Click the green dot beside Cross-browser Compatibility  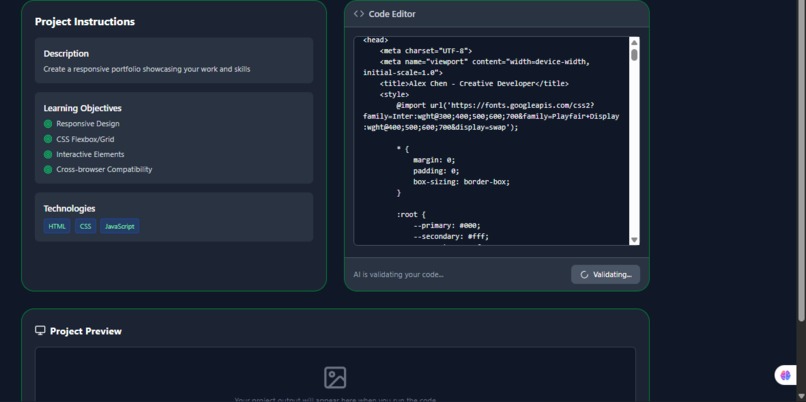point(48,169)
